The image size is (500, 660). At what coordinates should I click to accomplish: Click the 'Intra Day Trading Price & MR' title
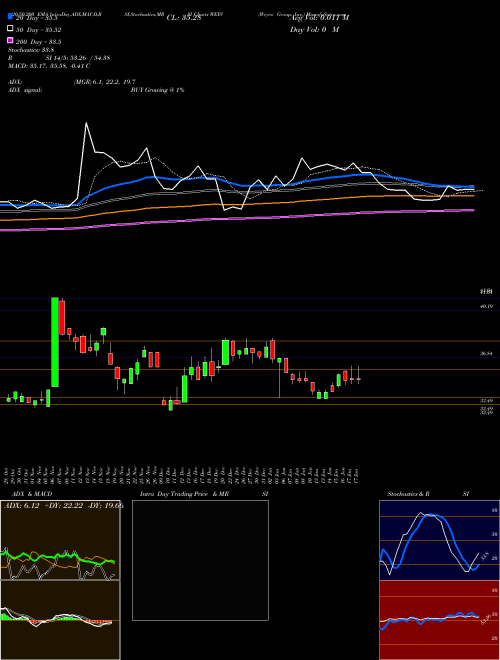(x=184, y=494)
